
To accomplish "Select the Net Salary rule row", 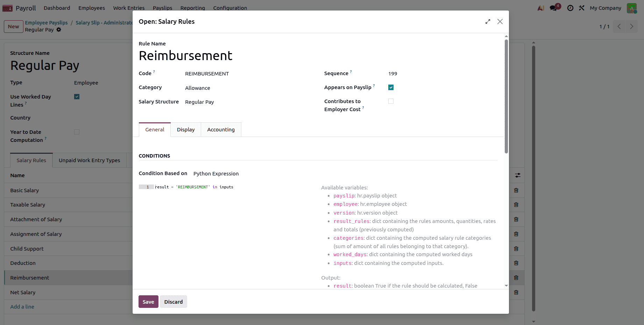I will pos(68,292).
